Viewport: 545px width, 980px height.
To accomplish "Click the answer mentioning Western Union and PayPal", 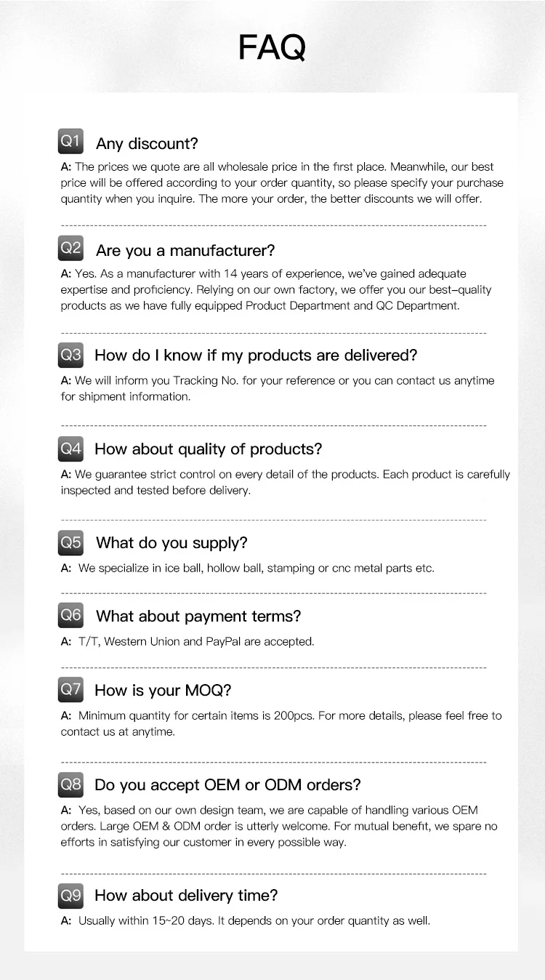I will pyautogui.click(x=196, y=642).
